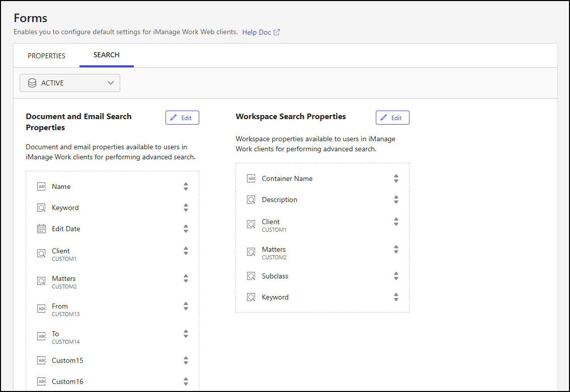Select the calendar icon next to Edit Date

point(42,229)
